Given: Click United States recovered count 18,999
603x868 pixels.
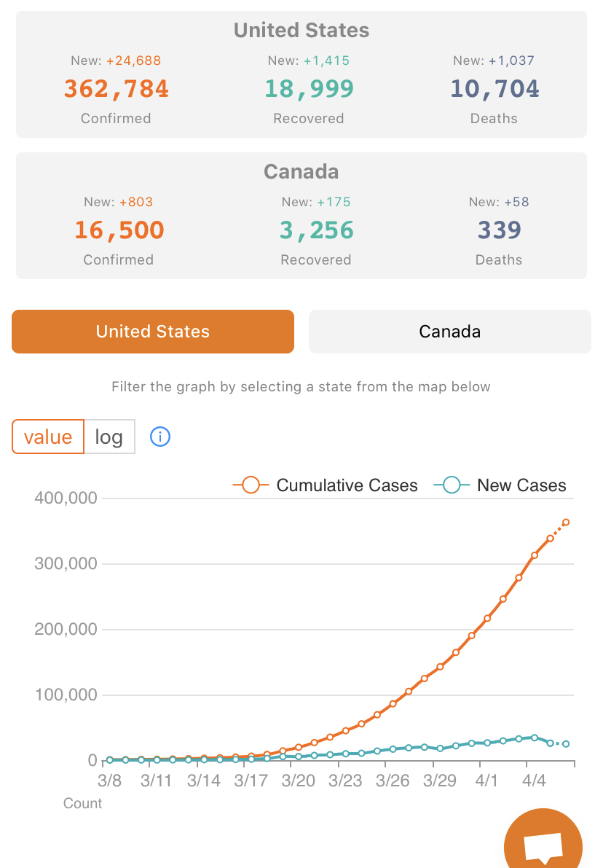Looking at the screenshot, I should point(309,89).
